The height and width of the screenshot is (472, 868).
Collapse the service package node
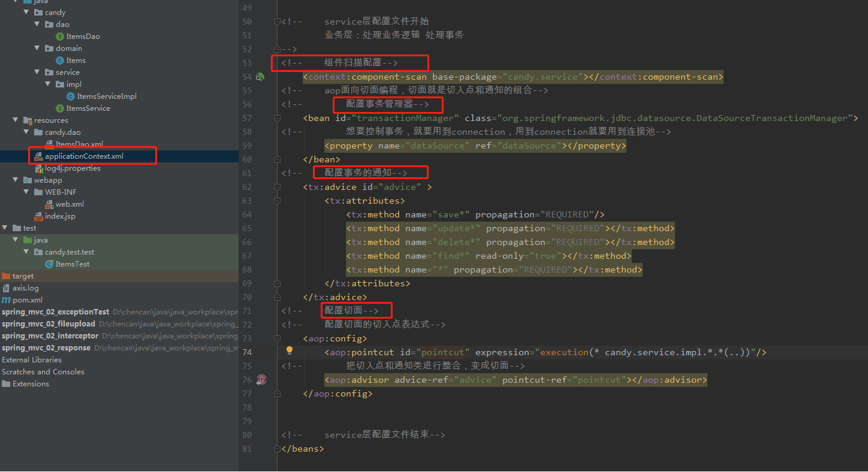[x=37, y=72]
